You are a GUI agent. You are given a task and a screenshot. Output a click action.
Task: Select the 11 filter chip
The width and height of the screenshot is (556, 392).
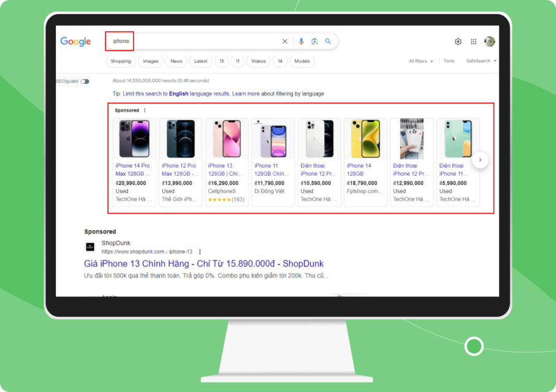(238, 61)
